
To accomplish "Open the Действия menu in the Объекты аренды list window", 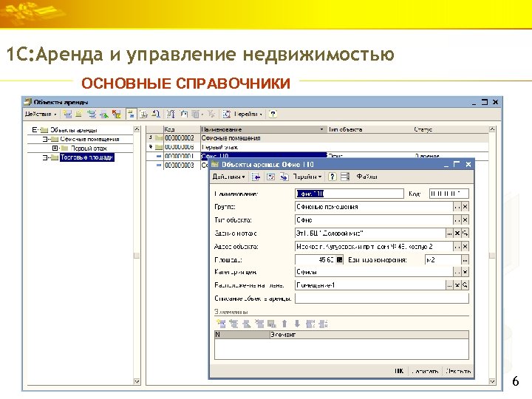I will (41, 114).
